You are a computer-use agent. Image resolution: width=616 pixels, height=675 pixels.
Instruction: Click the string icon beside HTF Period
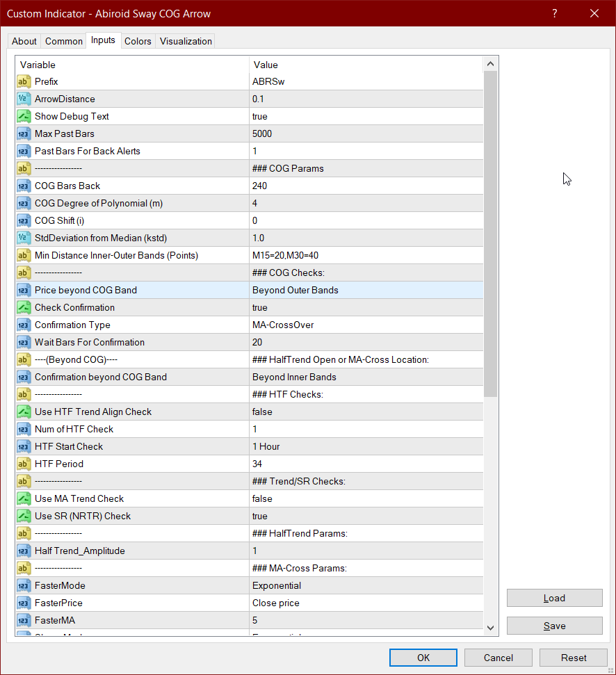[x=24, y=464]
